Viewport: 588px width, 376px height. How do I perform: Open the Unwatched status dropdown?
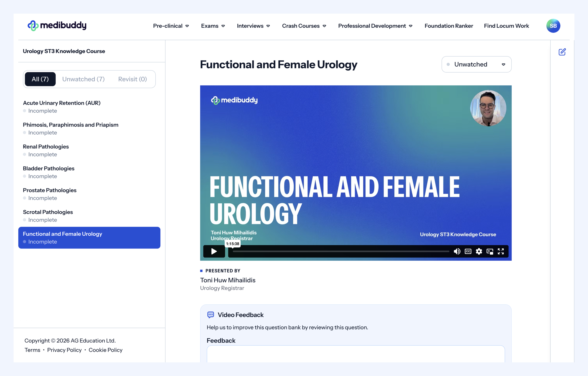476,64
